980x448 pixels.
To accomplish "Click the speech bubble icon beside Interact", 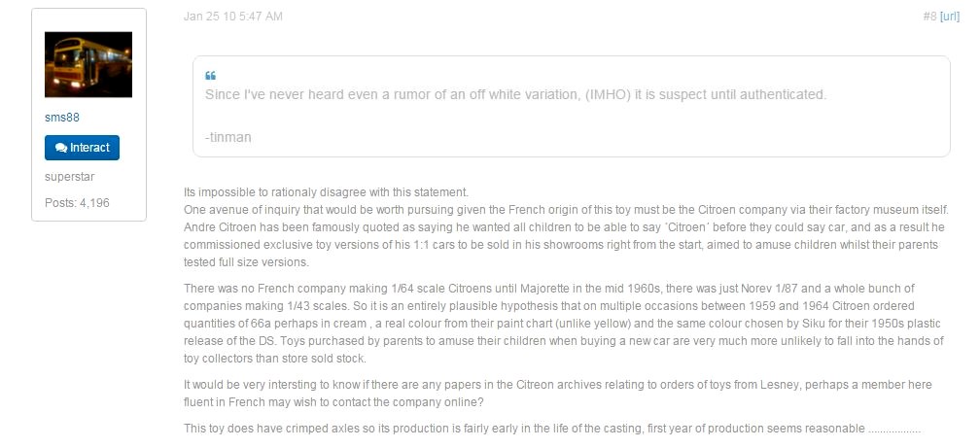I will pyautogui.click(x=61, y=148).
